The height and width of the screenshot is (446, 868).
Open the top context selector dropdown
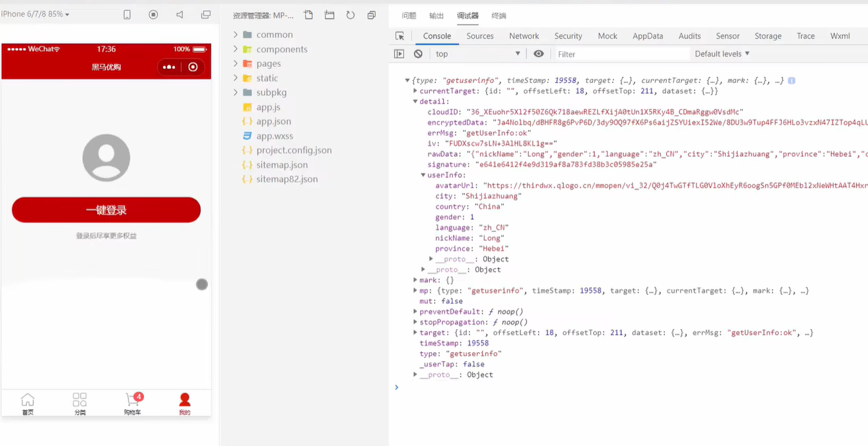477,54
